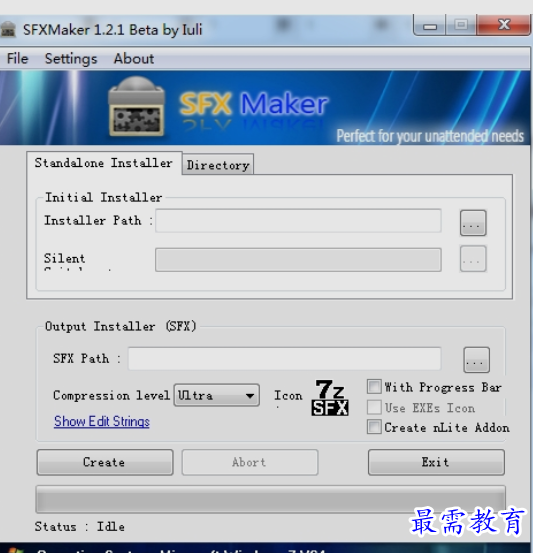This screenshot has height=553, width=533.
Task: Open the About menu
Action: point(134,58)
